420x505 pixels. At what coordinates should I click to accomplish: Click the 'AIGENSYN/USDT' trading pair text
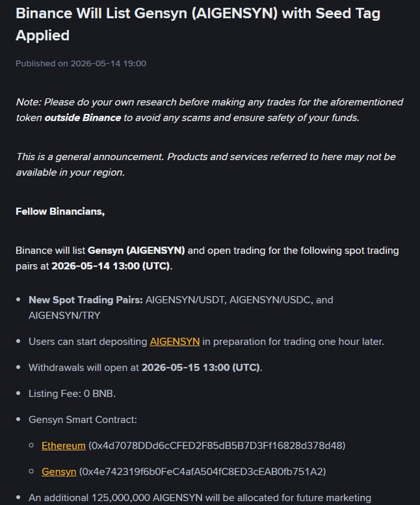(185, 300)
